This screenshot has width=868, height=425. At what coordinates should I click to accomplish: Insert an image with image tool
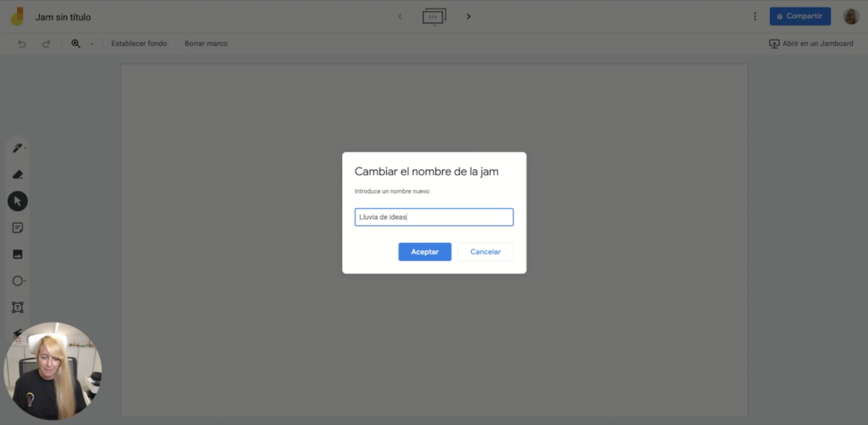18,254
